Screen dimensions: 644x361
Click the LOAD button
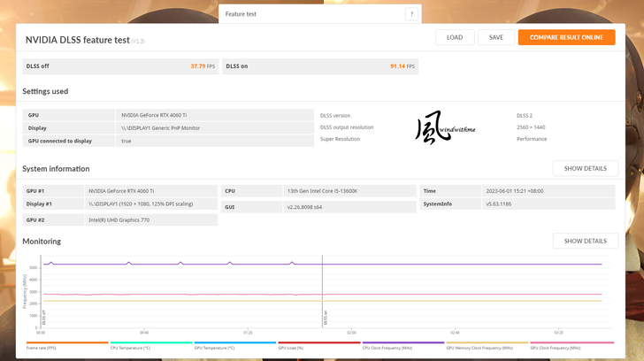455,37
